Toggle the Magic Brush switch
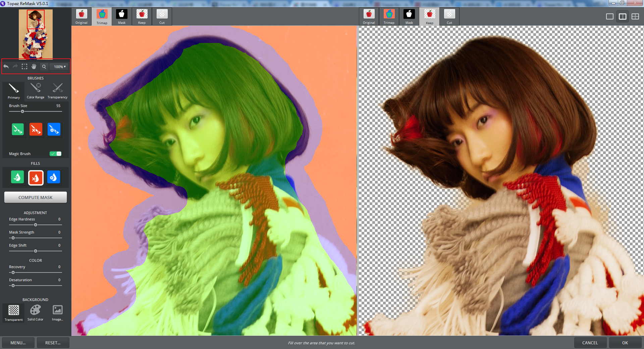The image size is (644, 349). pyautogui.click(x=55, y=154)
